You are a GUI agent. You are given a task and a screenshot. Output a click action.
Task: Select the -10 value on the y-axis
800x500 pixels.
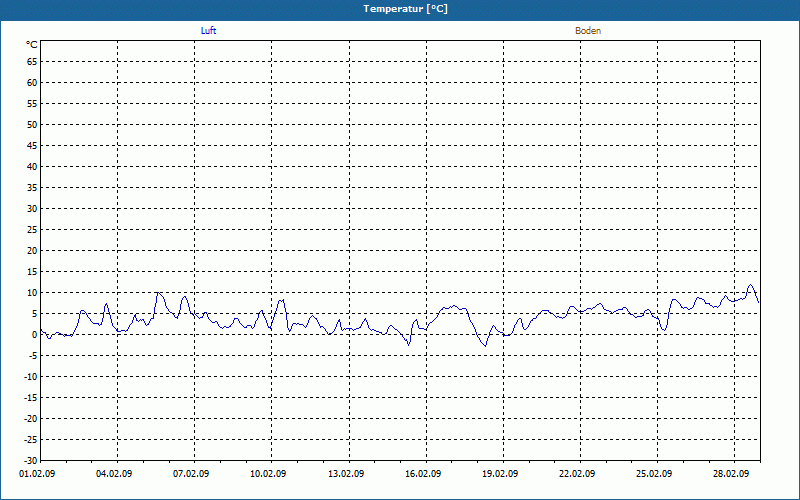coord(31,377)
